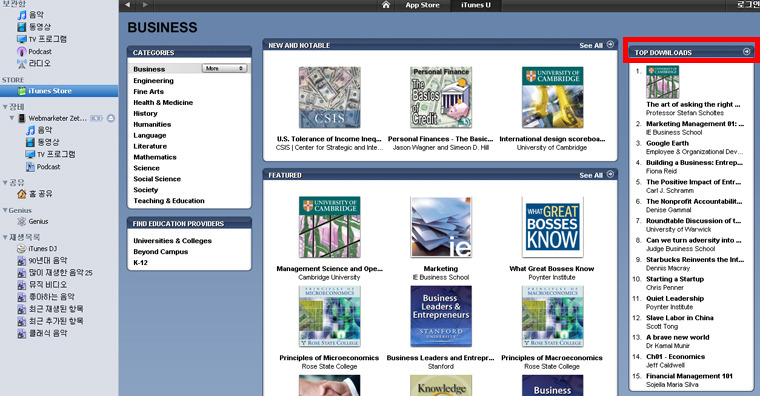Image resolution: width=760 pixels, height=396 pixels.
Task: Open the Podcast library item
Action: tap(34, 51)
